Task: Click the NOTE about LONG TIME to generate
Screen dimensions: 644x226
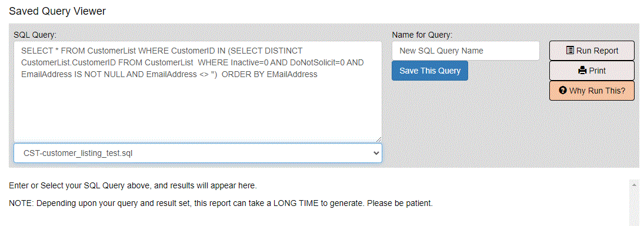Action: (221, 204)
